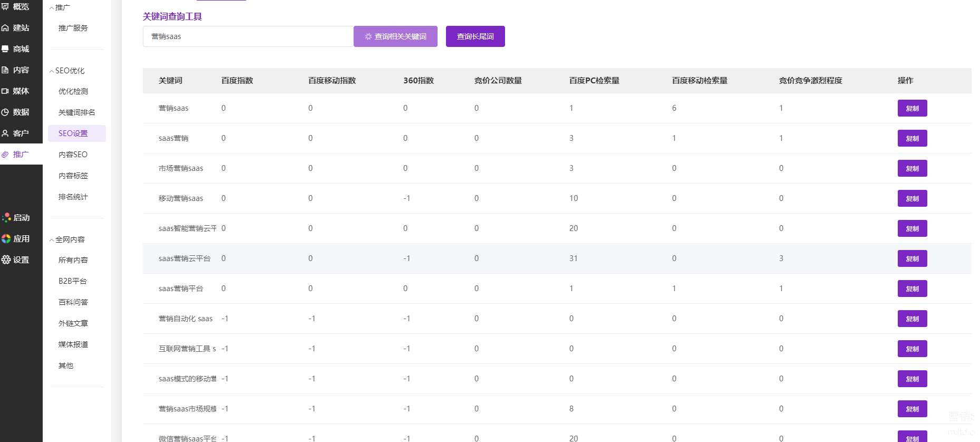This screenshot has width=980, height=442.
Task: Click the 查询相关关键词 button
Action: (395, 36)
